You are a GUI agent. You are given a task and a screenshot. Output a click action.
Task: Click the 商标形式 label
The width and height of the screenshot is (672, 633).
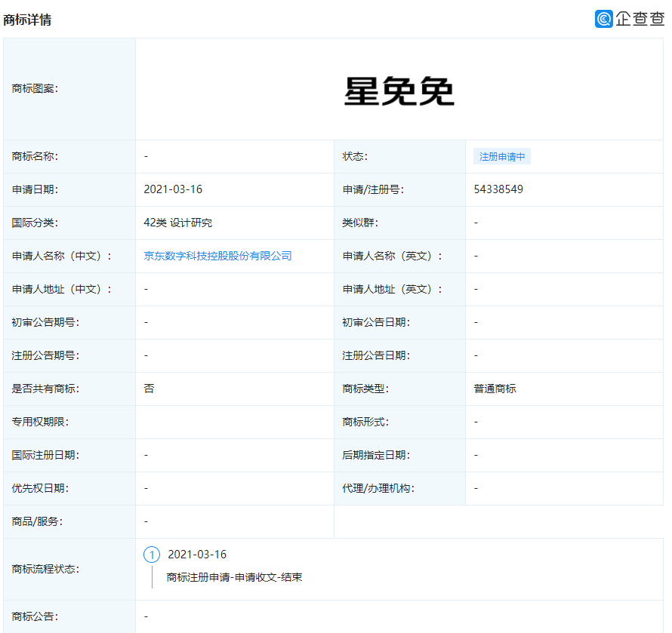pos(365,422)
